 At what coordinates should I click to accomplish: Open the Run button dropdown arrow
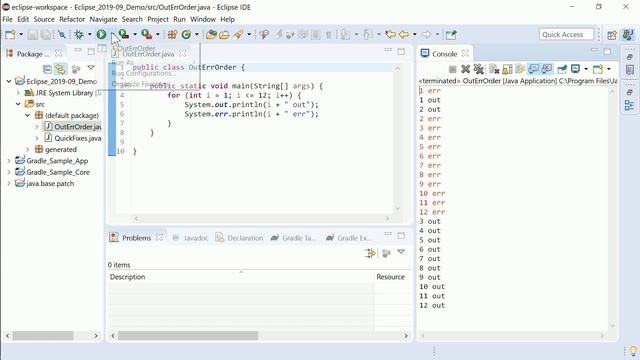(x=112, y=35)
